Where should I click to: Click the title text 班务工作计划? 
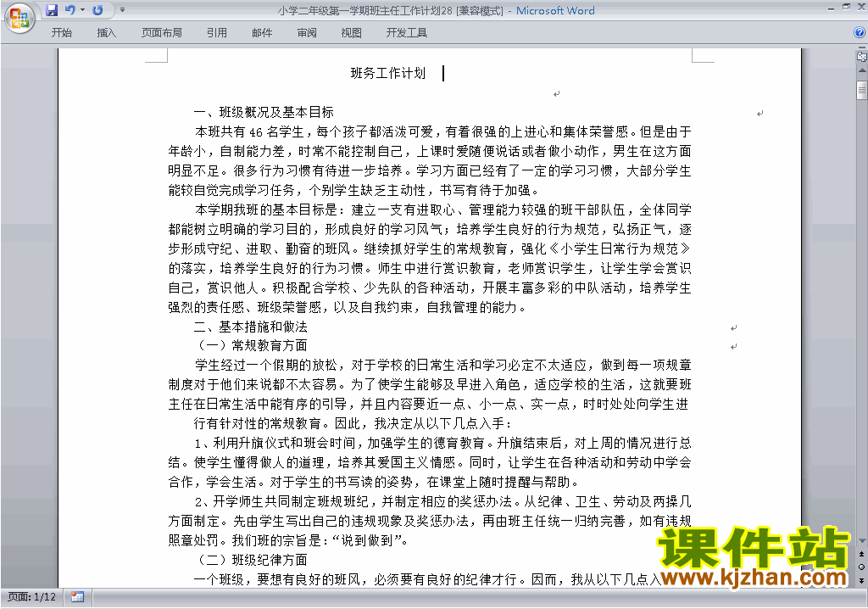[x=388, y=73]
